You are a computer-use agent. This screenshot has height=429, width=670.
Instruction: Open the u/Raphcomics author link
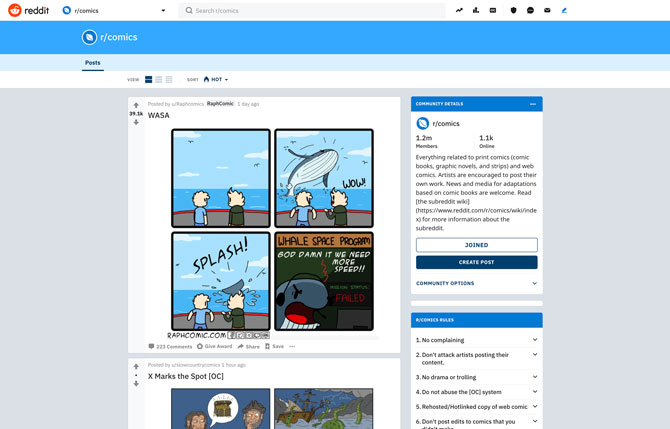[188, 104]
